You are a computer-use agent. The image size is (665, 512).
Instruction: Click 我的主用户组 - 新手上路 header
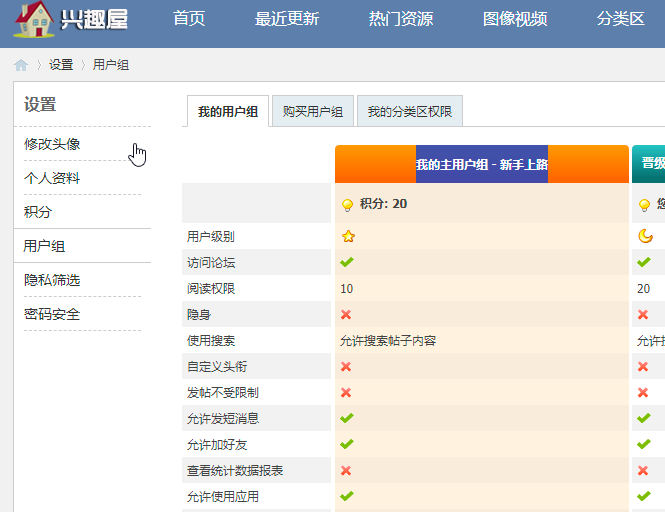[x=482, y=164]
